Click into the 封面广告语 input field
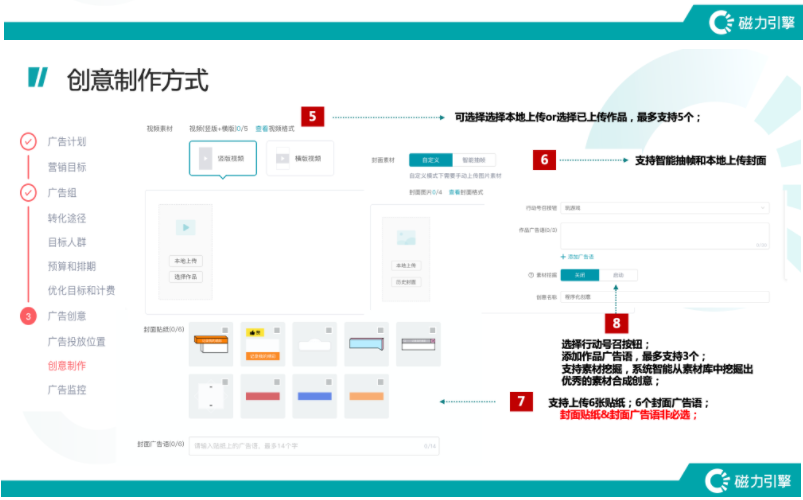 [x=314, y=446]
